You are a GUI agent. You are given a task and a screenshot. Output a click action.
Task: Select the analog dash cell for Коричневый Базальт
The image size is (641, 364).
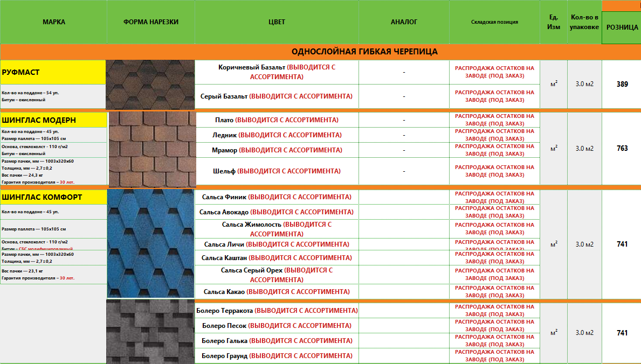[404, 72]
